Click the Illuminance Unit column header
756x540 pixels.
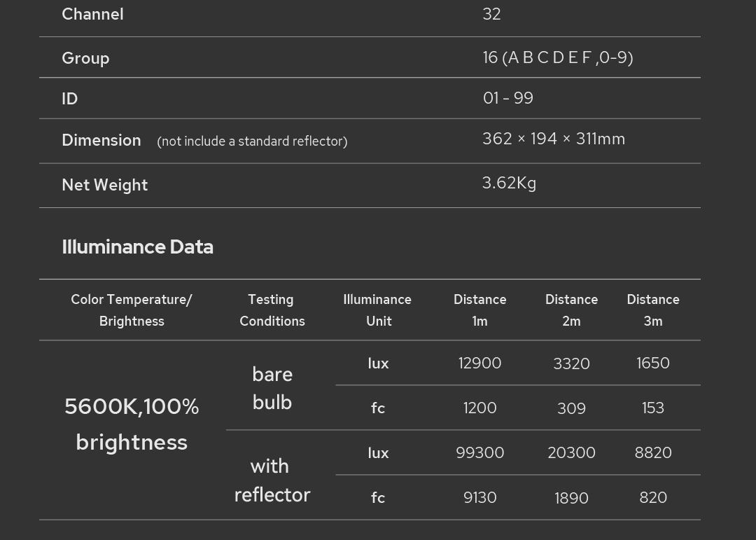click(377, 310)
